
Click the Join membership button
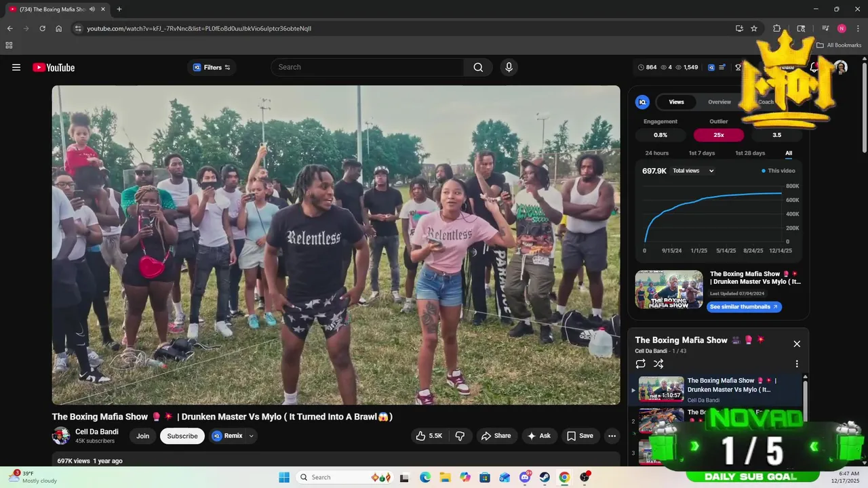coord(142,436)
